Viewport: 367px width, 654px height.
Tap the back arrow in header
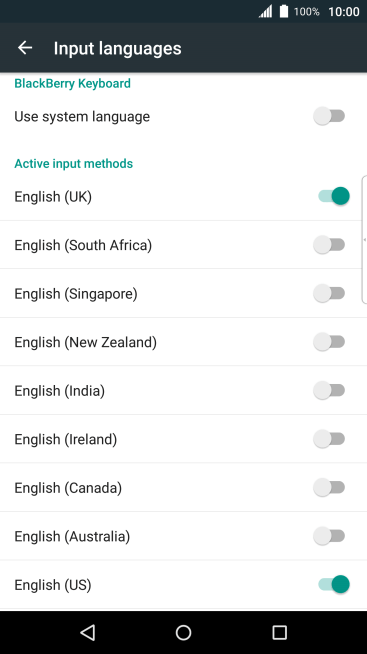[25, 48]
